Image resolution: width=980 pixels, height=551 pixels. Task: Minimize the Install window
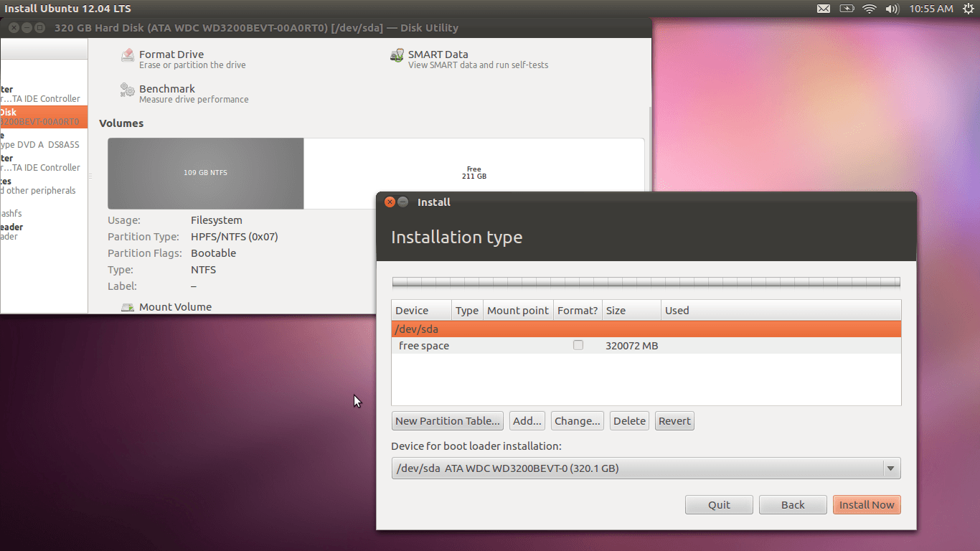(403, 202)
